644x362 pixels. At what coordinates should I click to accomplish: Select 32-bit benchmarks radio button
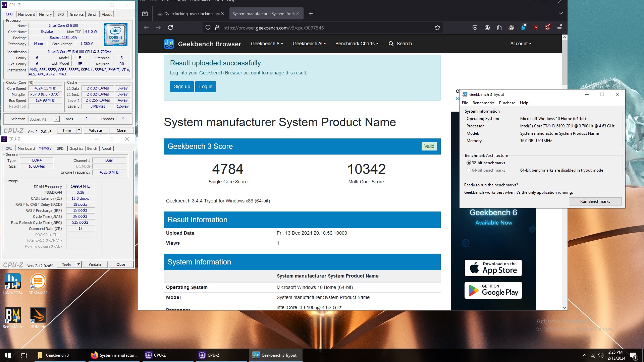(x=469, y=163)
